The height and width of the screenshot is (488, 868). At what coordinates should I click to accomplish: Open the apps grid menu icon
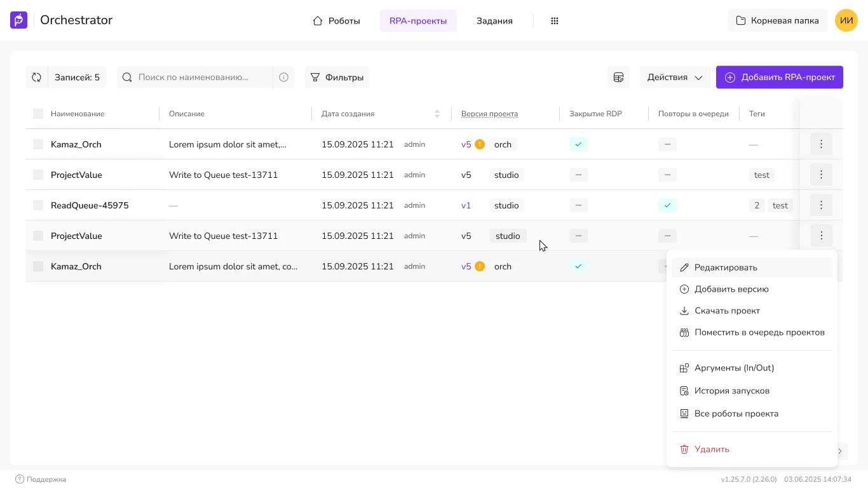tap(554, 21)
